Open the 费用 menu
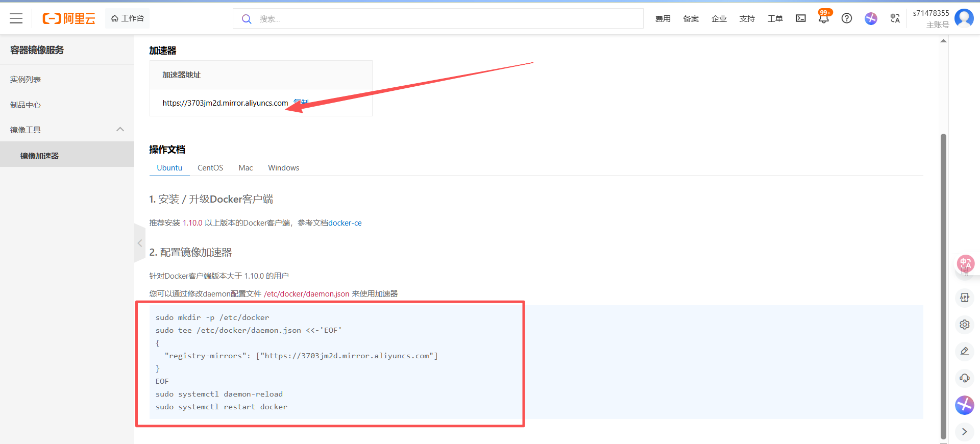This screenshot has height=444, width=980. pos(663,19)
